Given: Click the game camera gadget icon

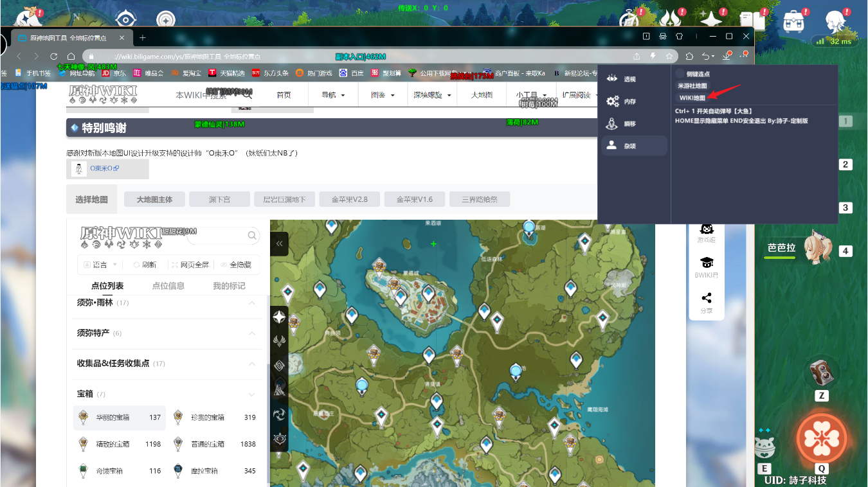Looking at the screenshot, I should tap(821, 372).
